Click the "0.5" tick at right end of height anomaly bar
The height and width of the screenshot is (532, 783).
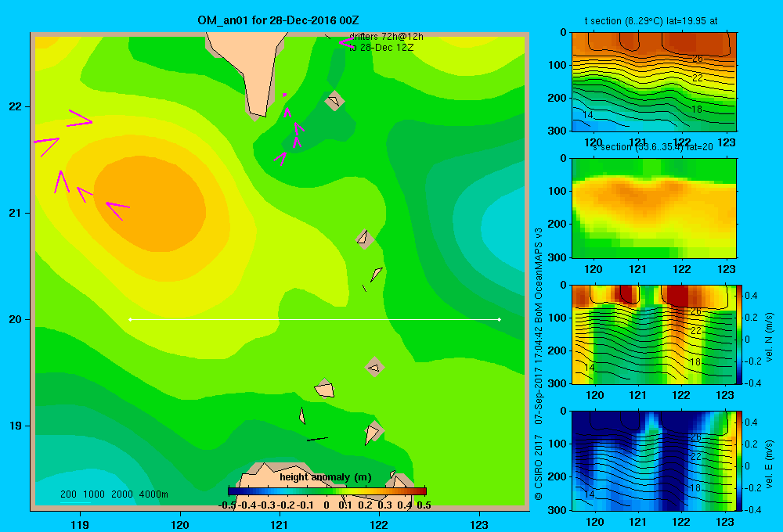click(424, 505)
